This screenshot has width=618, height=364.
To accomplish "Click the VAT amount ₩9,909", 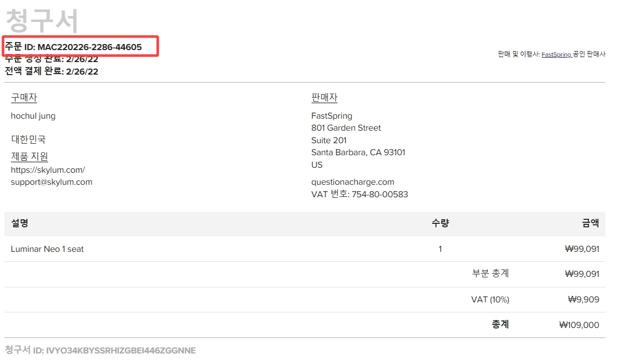I will click(583, 300).
